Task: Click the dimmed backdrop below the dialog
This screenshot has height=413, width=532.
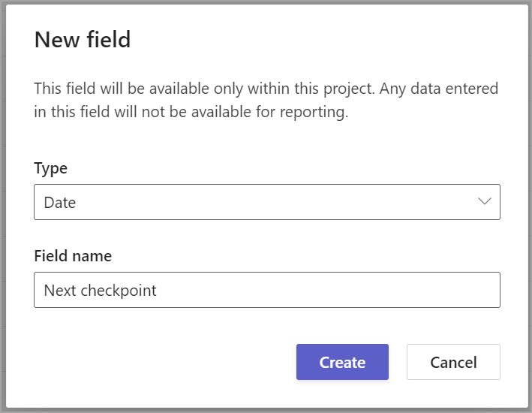Action: coord(266,410)
